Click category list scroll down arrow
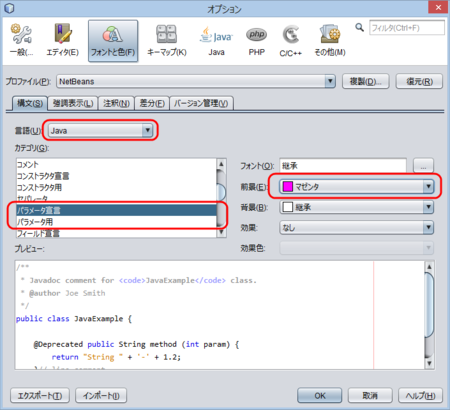 coord(221,232)
